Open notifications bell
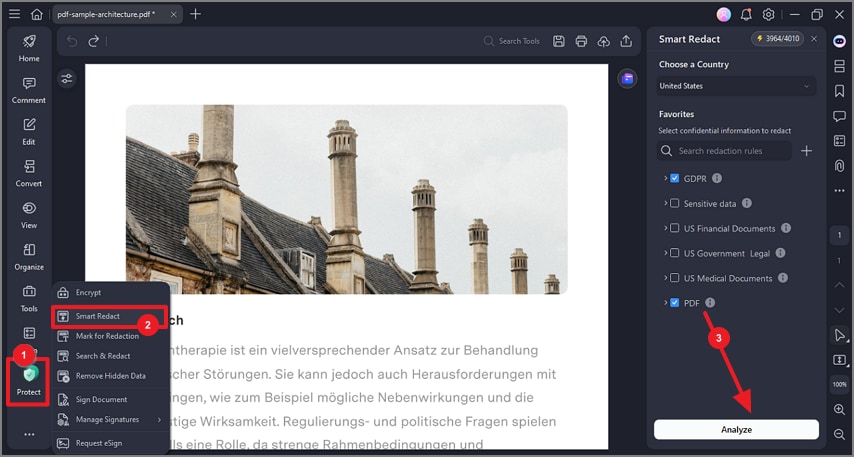Screen dimensions: 854x457 click(746, 14)
